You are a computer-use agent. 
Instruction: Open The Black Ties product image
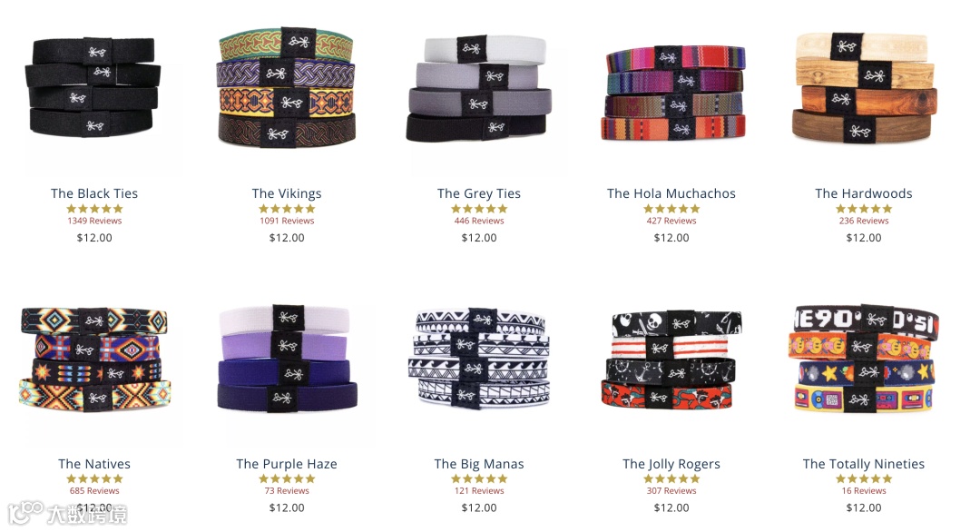[x=93, y=87]
